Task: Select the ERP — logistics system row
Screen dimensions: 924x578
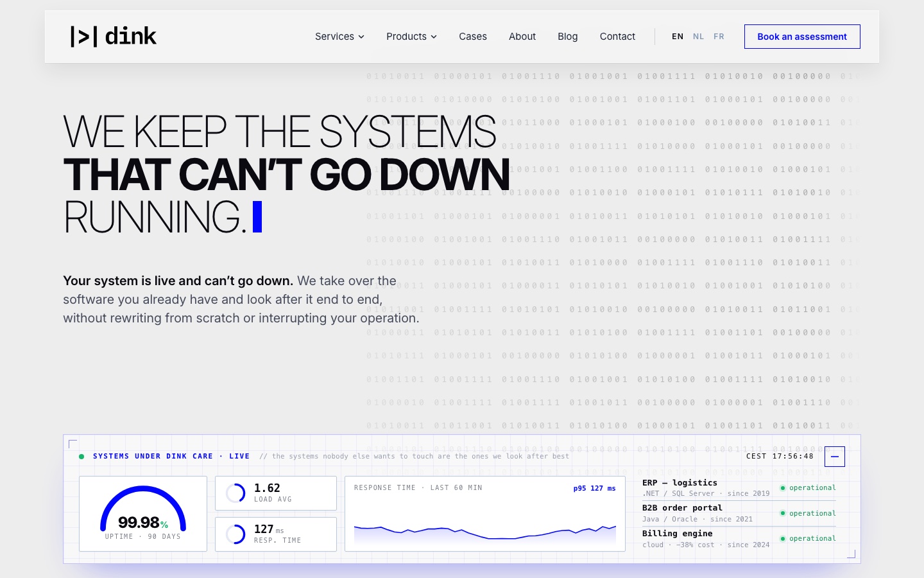Action: (739, 488)
